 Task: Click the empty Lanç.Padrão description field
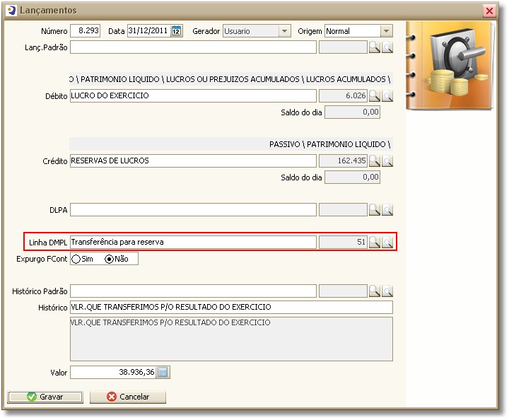click(x=193, y=47)
